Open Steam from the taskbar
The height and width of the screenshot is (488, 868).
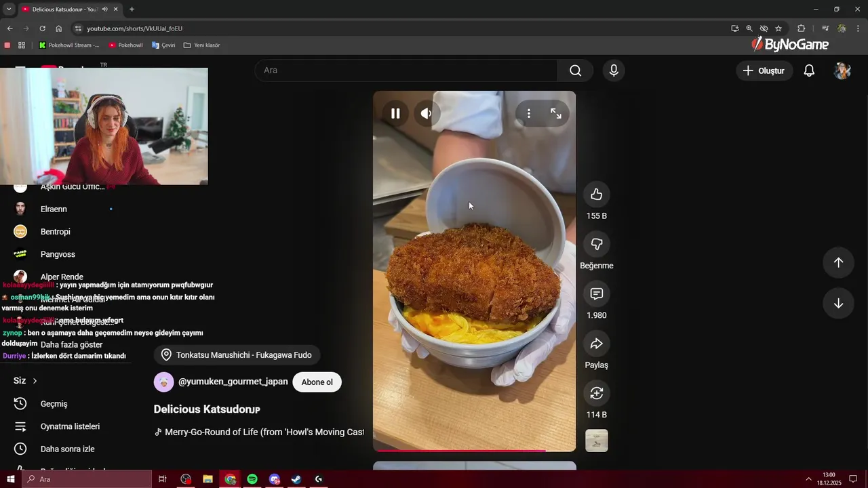[x=296, y=479]
